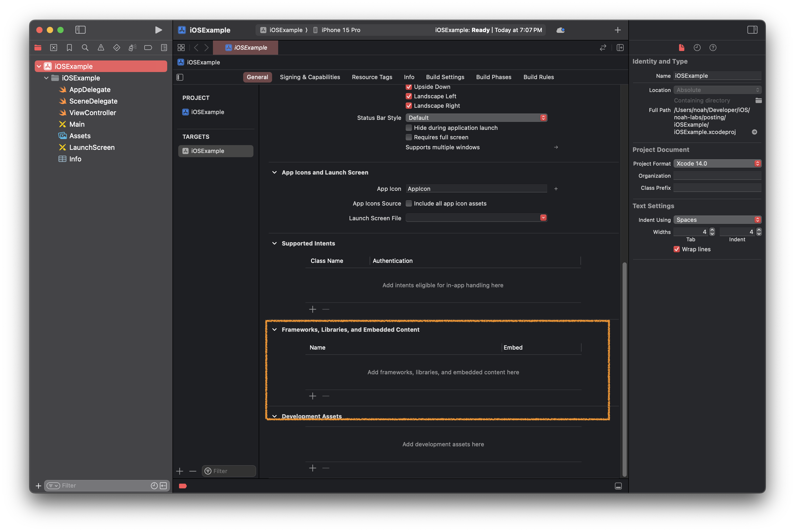Screen dimensions: 795x532
Task: Open Project Format dropdown
Action: (x=717, y=163)
